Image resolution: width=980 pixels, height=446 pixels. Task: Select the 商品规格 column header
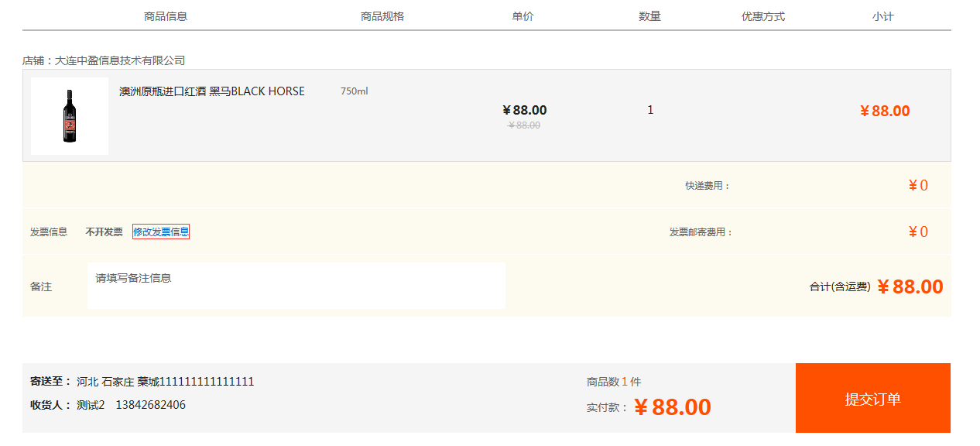pyautogui.click(x=382, y=16)
